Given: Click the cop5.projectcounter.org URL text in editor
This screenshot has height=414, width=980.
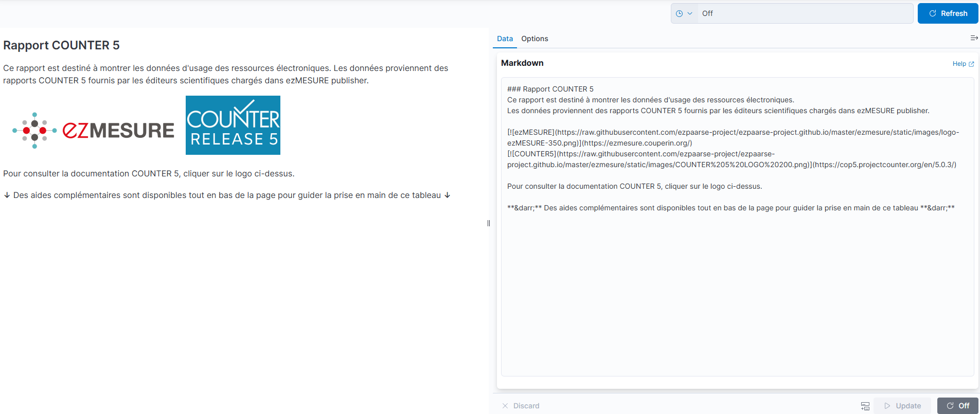Looking at the screenshot, I should pos(884,165).
